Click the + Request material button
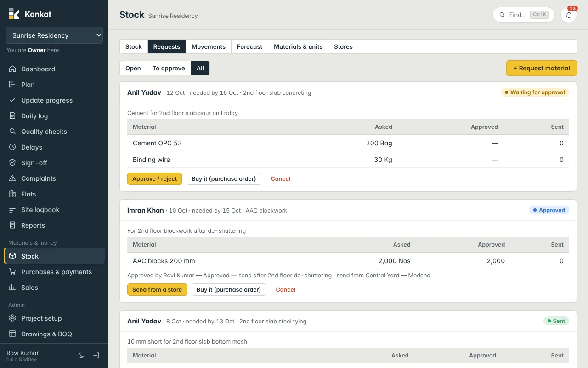Viewport: 588px width, 368px height. pos(542,68)
